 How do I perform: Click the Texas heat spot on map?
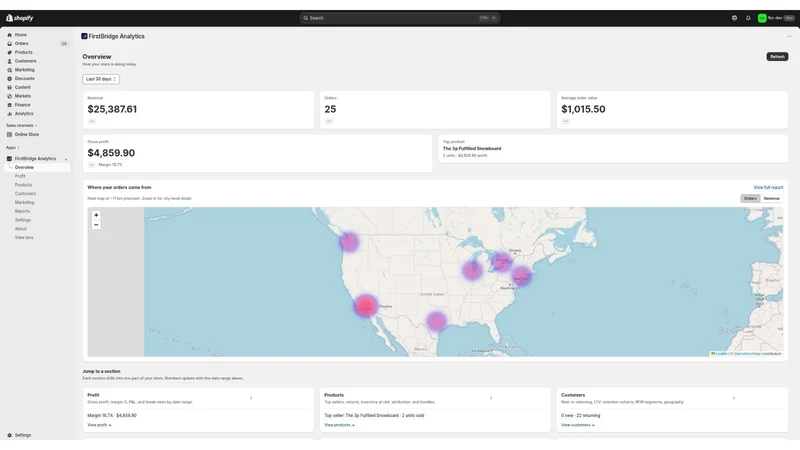[x=436, y=321]
